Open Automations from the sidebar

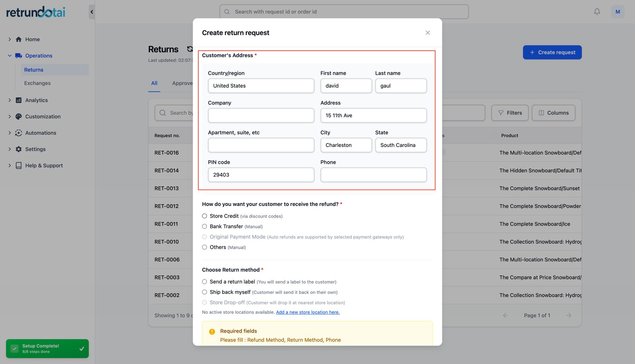pos(40,133)
